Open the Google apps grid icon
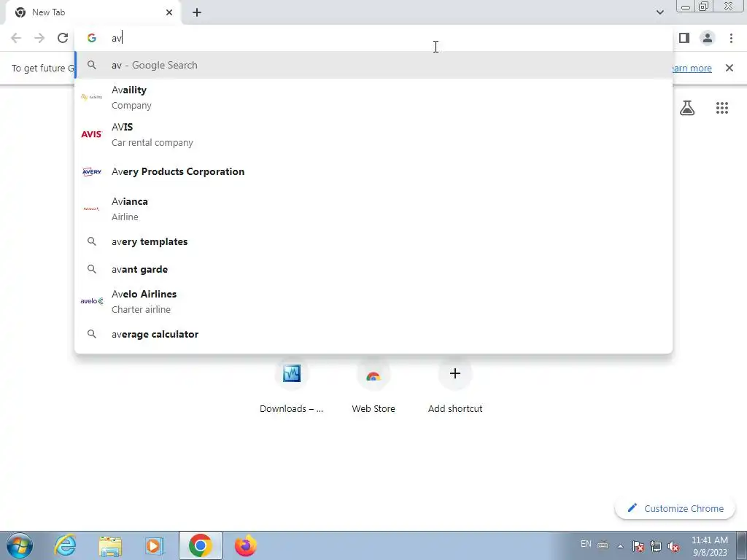This screenshot has width=747, height=560. [x=722, y=108]
